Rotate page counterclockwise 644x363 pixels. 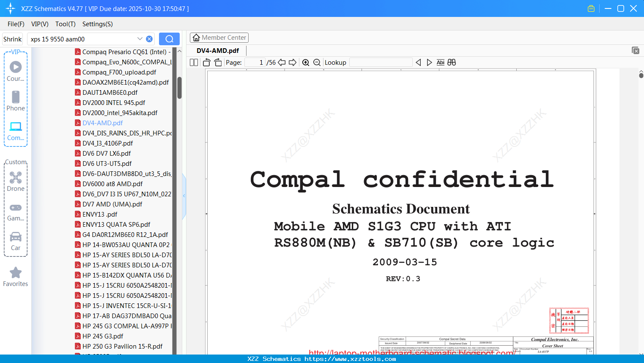[207, 63]
